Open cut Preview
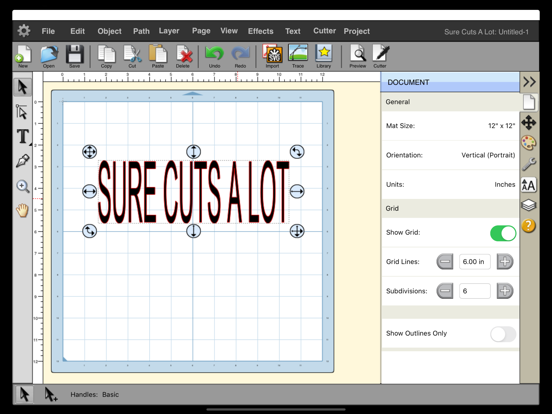The height and width of the screenshot is (414, 552). tap(358, 56)
